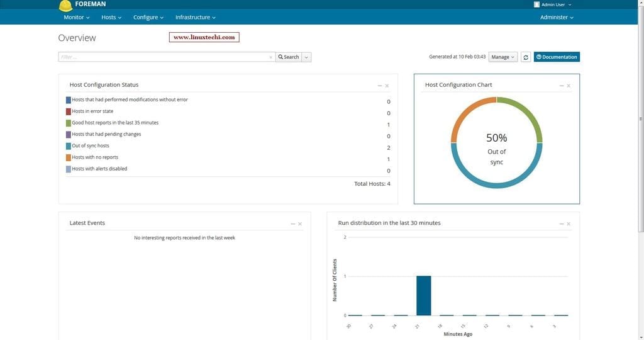Minimize the Run distribution widget

[562, 224]
